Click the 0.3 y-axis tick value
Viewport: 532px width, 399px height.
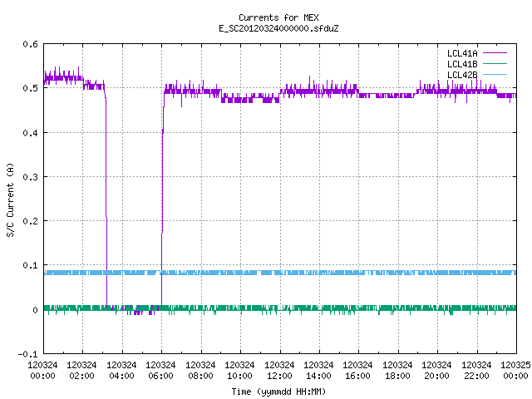point(30,177)
